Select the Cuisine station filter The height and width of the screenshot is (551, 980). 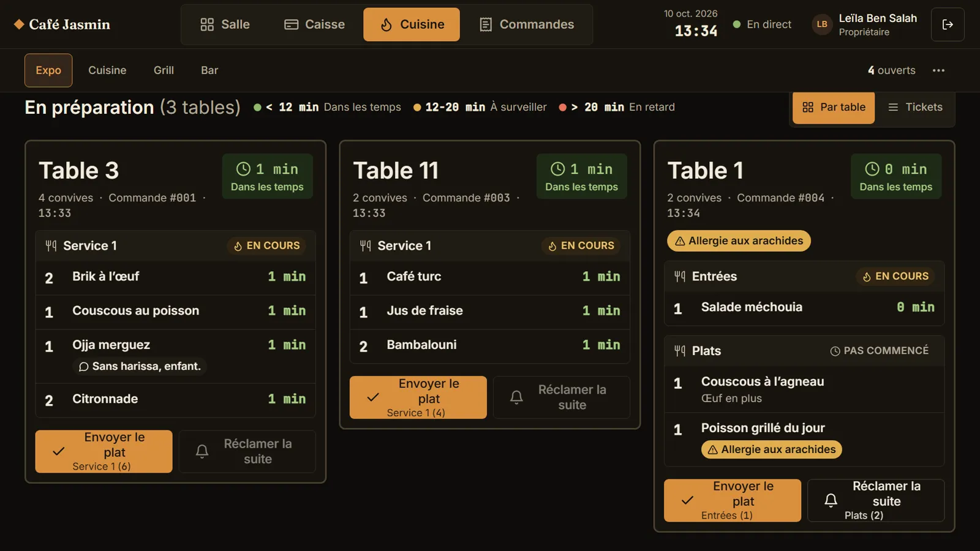click(107, 70)
